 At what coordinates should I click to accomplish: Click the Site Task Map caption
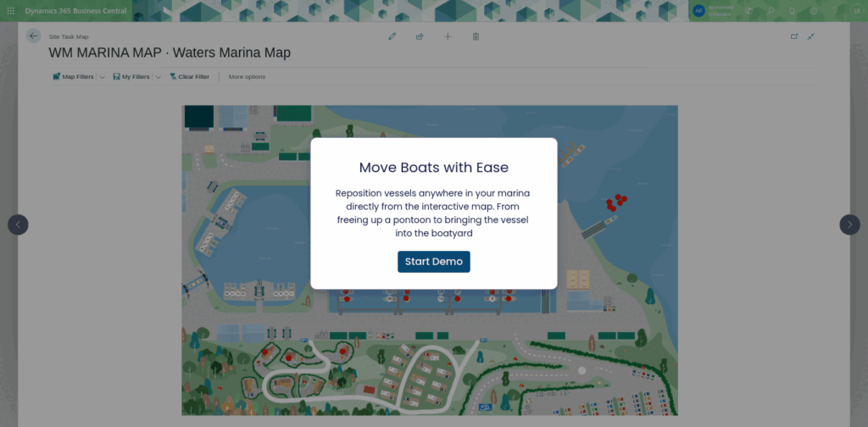pos(68,36)
